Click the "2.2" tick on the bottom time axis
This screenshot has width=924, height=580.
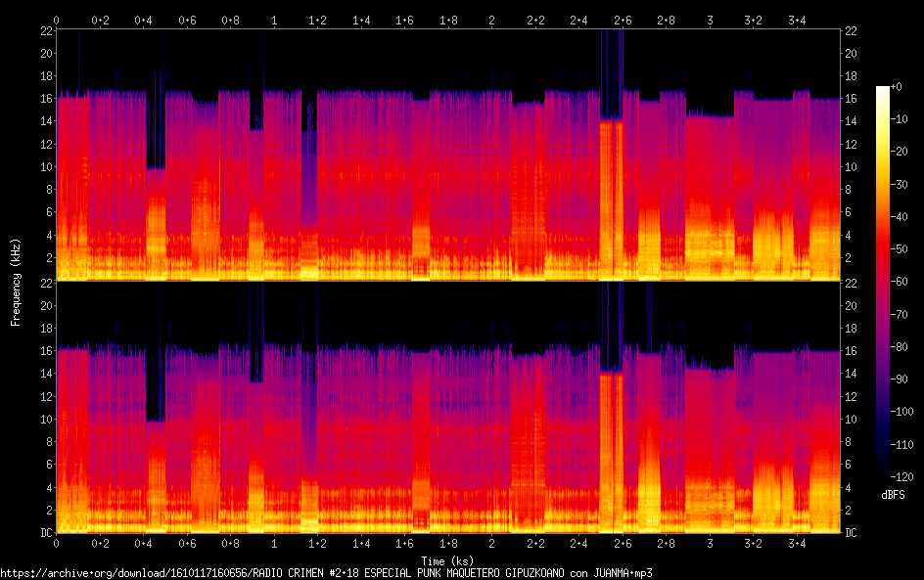point(535,544)
